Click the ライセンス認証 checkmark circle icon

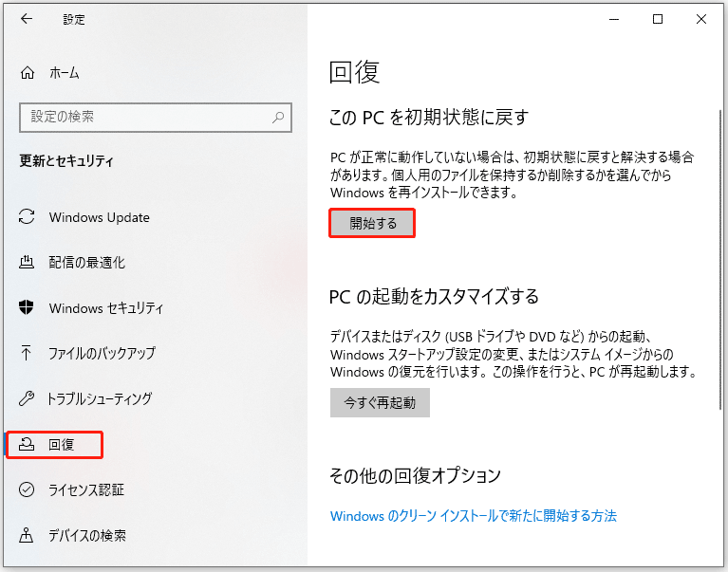(x=27, y=489)
